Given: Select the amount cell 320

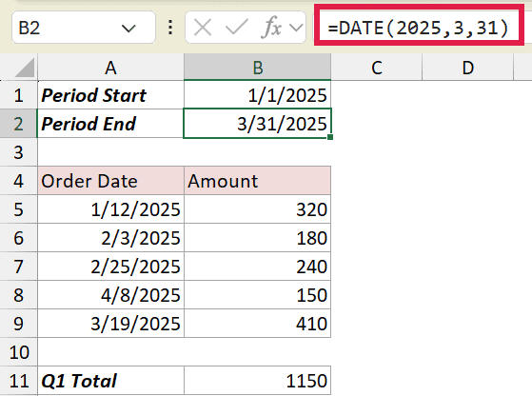Looking at the screenshot, I should pos(258,209).
